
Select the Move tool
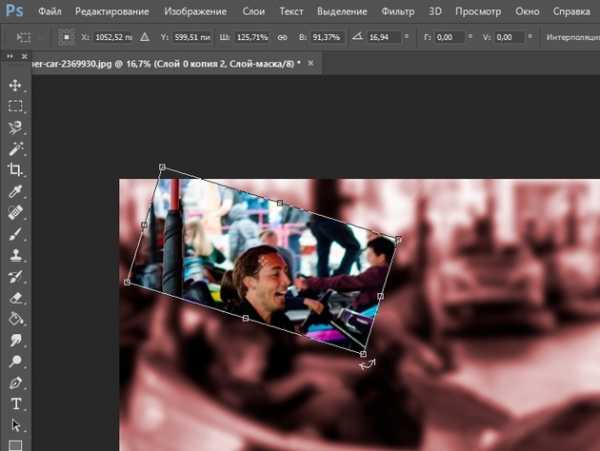click(15, 85)
